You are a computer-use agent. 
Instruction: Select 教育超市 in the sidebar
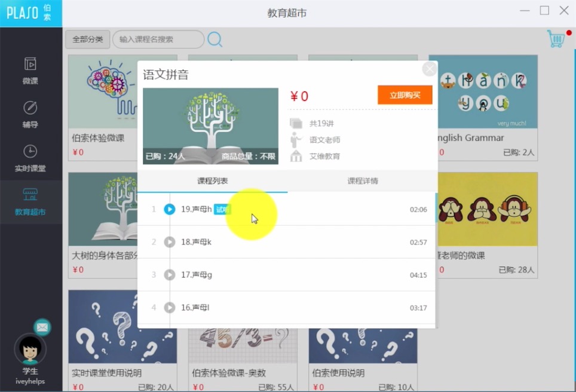(30, 201)
